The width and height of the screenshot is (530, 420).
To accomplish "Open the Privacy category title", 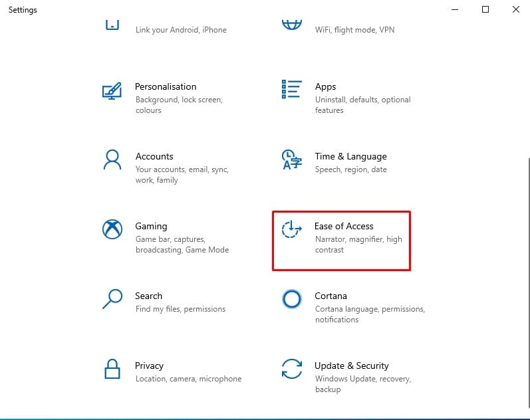I will (149, 366).
